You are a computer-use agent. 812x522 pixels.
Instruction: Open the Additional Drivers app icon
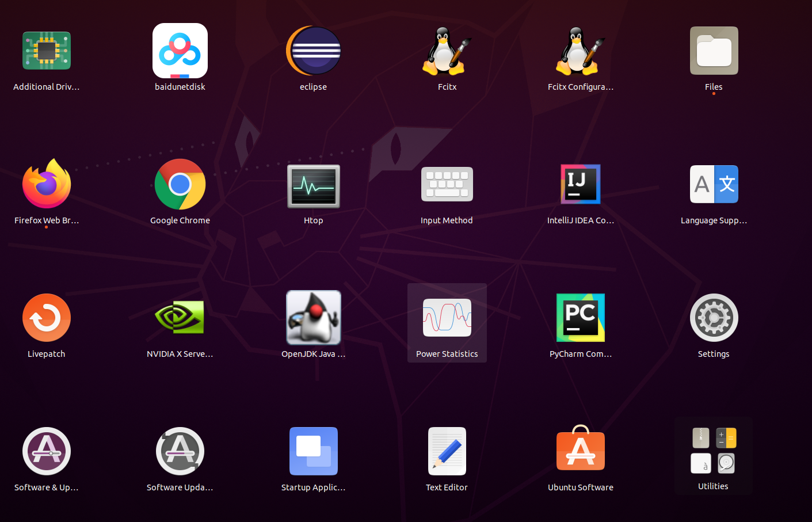(47, 51)
